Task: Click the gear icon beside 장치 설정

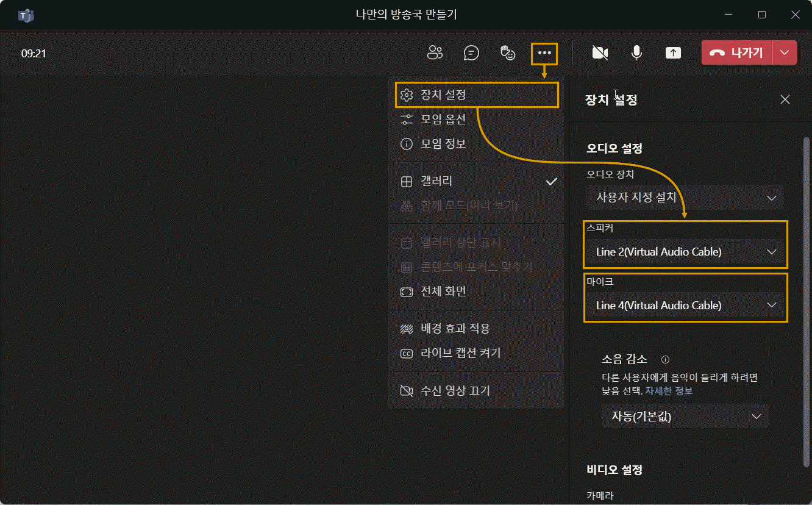Action: [x=407, y=95]
